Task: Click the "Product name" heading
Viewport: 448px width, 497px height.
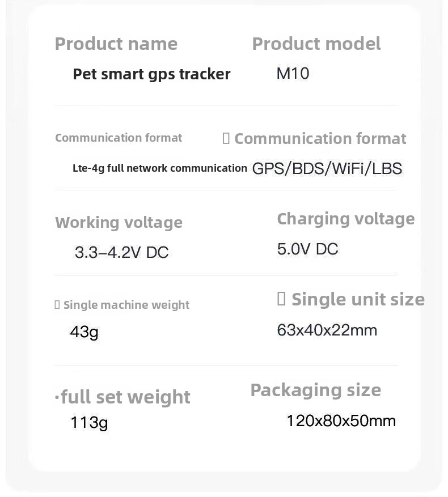Action: click(116, 44)
